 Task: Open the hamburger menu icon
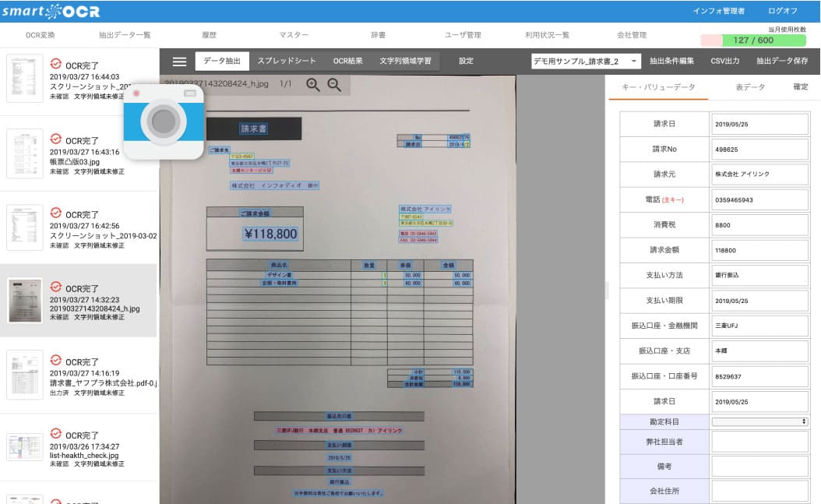click(x=179, y=62)
